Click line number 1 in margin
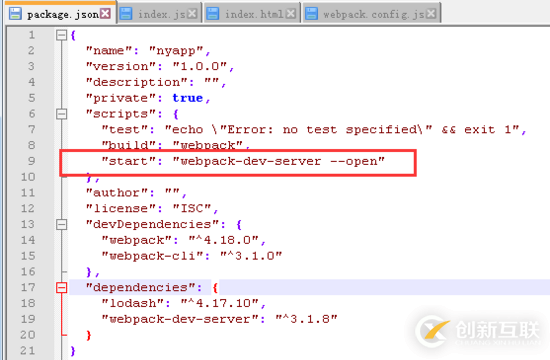Screen dimensions: 550x360 pyautogui.click(x=32, y=35)
